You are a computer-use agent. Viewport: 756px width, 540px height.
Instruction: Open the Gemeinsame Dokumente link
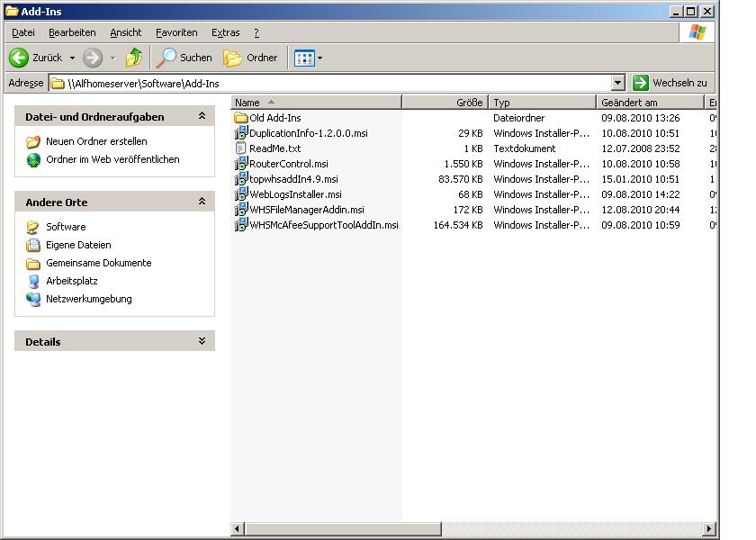coord(99,263)
